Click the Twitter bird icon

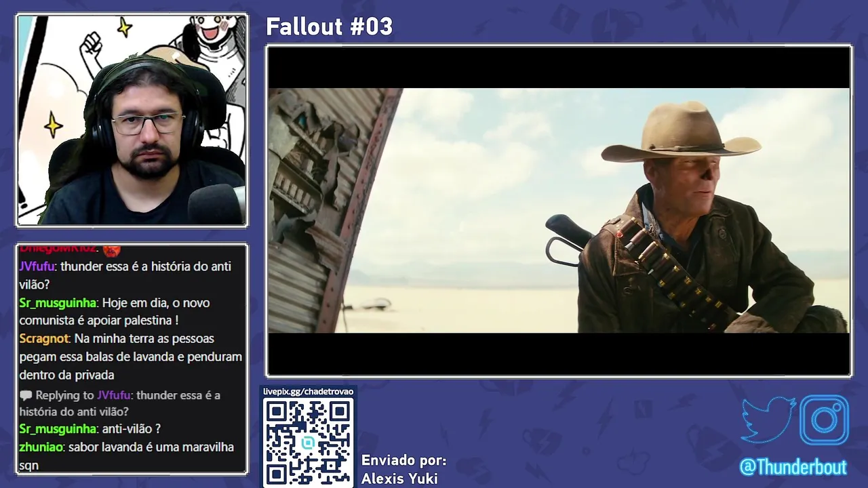point(768,420)
